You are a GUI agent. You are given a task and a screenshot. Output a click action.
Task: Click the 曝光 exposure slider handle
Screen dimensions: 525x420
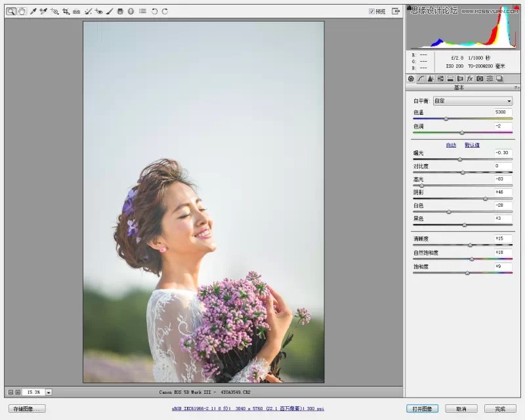click(459, 159)
